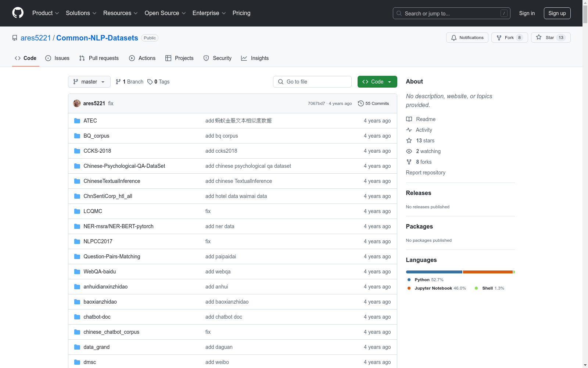This screenshot has width=588, height=368.
Task: Click the Readme book icon
Action: [x=409, y=119]
